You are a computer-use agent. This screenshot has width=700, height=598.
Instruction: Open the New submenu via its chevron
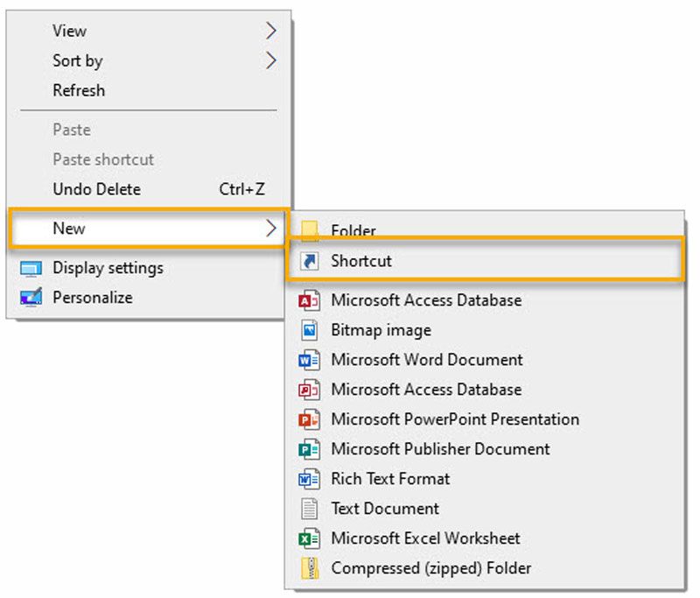(x=270, y=229)
